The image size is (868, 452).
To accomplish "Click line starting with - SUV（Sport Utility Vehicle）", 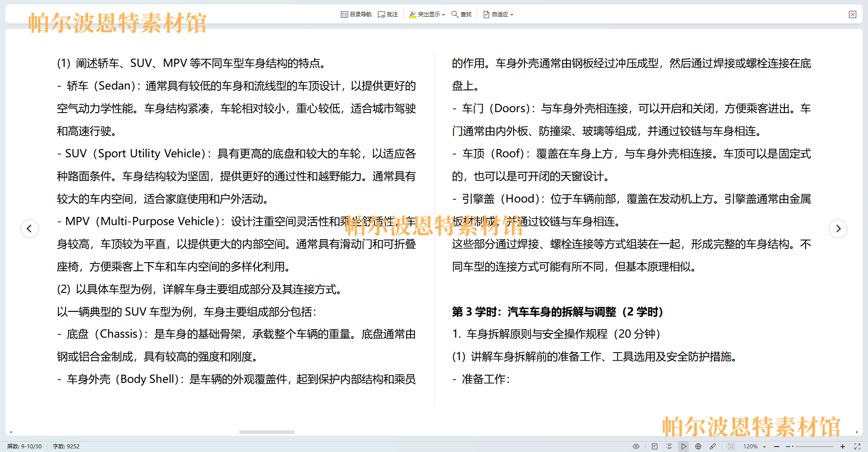I will coord(236,154).
